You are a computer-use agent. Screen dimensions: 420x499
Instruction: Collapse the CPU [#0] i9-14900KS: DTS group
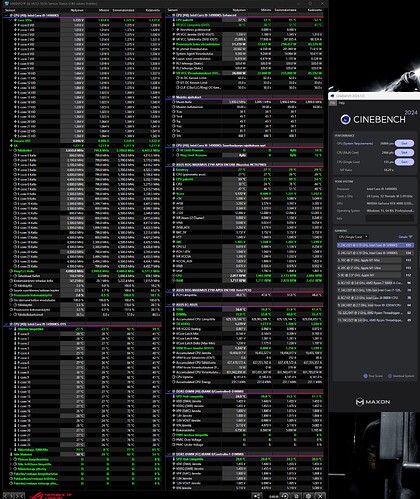click(6, 324)
